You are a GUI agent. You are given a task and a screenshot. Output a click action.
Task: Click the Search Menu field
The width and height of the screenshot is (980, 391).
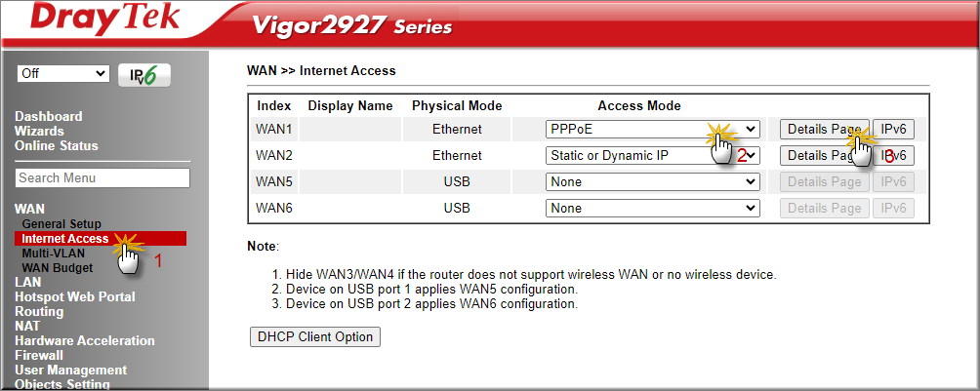[x=102, y=178]
